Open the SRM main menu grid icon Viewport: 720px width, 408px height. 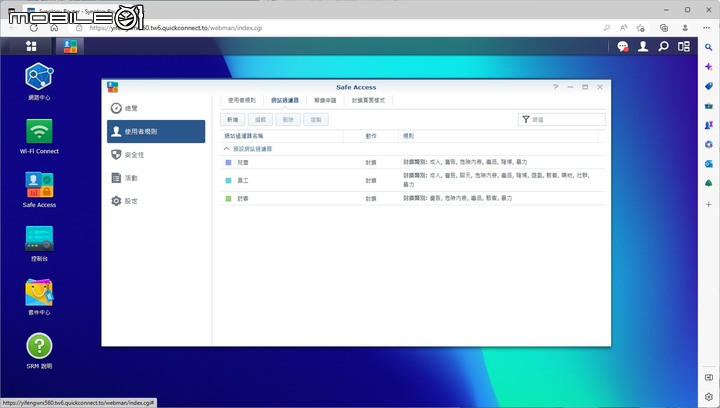coord(31,46)
